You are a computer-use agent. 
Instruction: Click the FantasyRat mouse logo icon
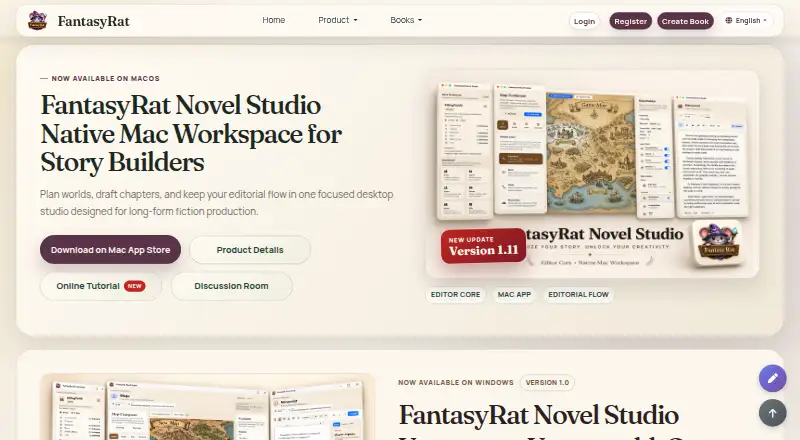pyautogui.click(x=37, y=21)
